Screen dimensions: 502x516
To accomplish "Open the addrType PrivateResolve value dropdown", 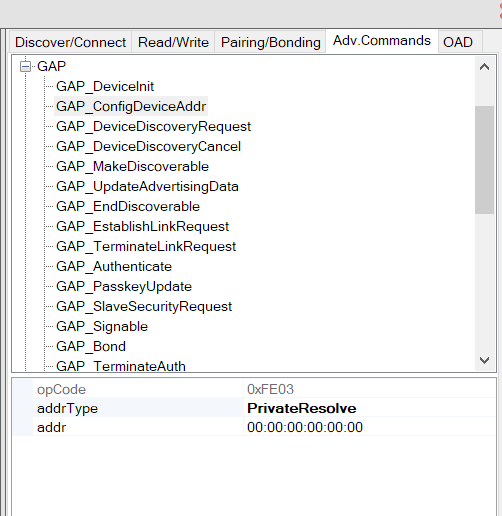I will coord(370,408).
